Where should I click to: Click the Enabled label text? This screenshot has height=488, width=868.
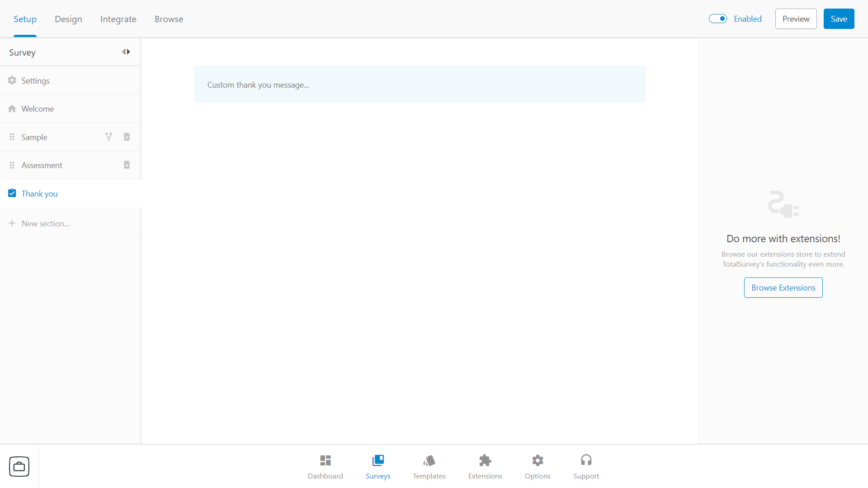coord(748,19)
